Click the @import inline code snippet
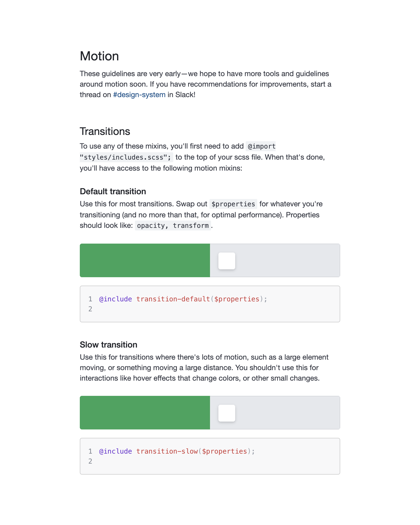The image size is (420, 525). [x=261, y=146]
